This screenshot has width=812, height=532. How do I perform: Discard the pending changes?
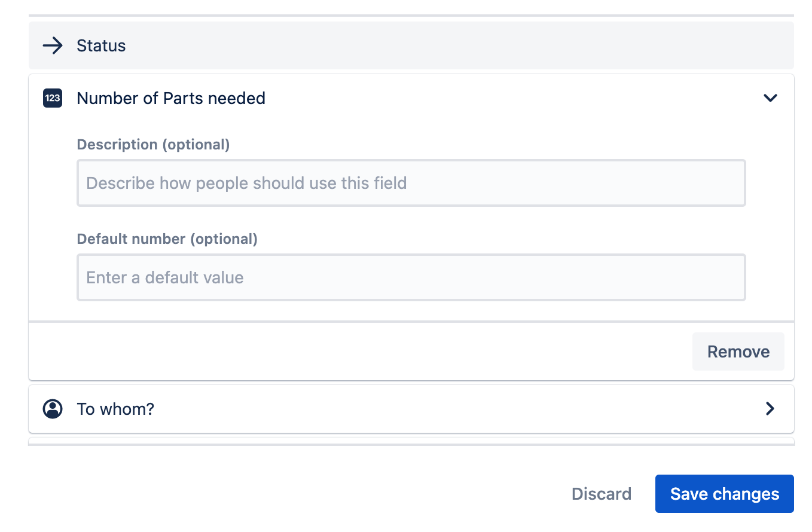pyautogui.click(x=602, y=494)
